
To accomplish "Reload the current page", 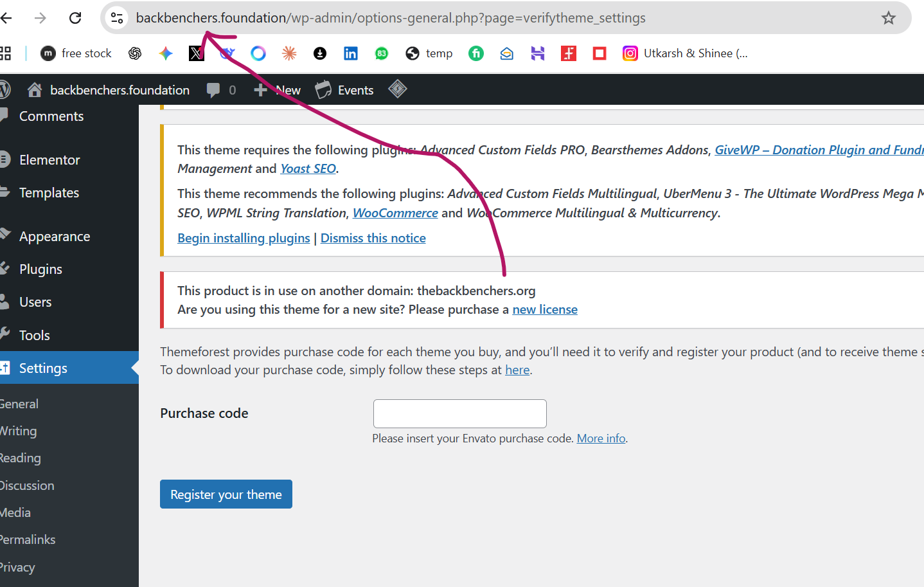I will (75, 18).
